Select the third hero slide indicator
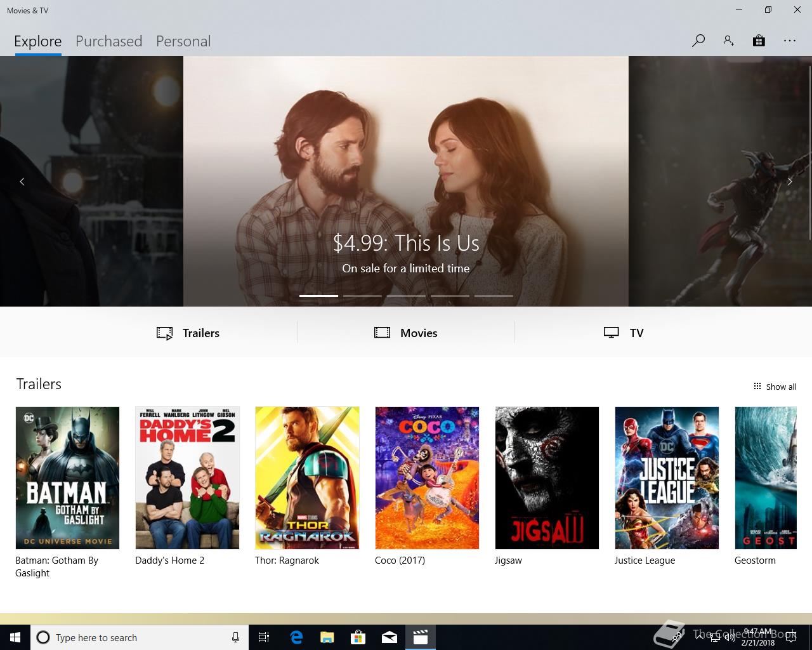This screenshot has height=650, width=812. tap(406, 296)
